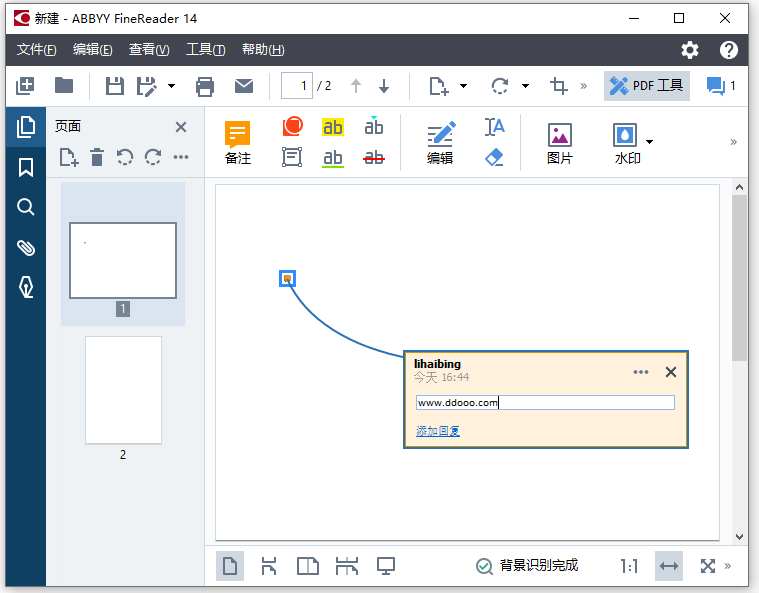Create new task icon in toolbar
Image resolution: width=759 pixels, height=593 pixels.
(25, 86)
